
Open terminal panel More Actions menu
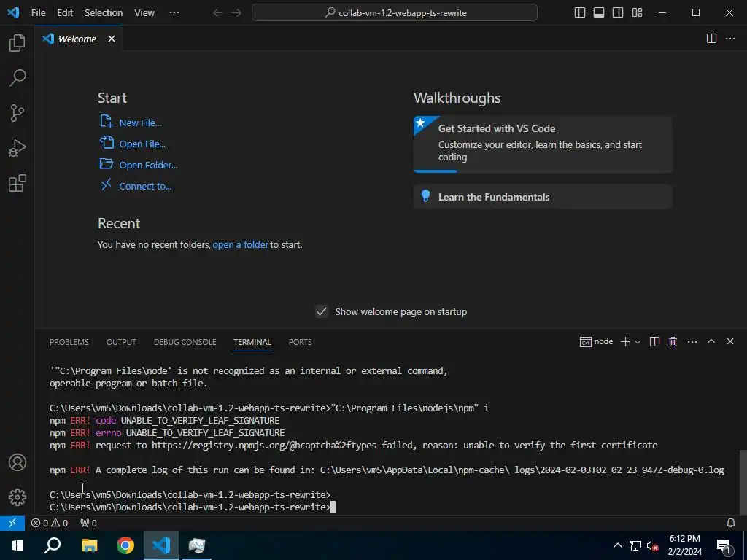click(x=692, y=341)
